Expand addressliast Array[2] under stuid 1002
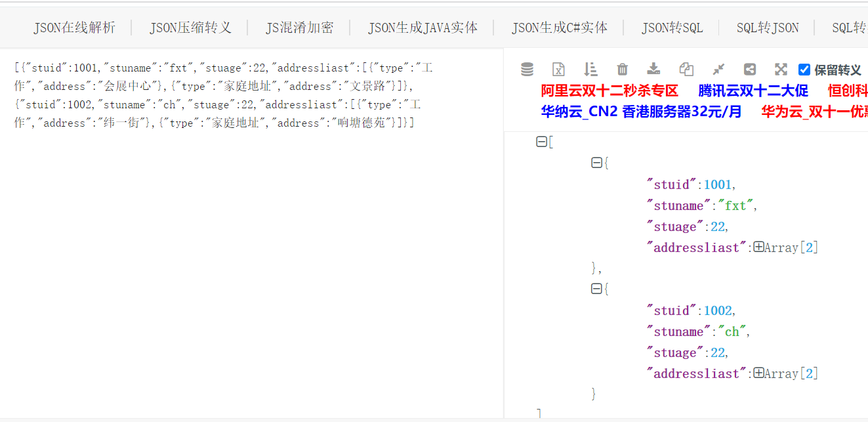Image resolution: width=868 pixels, height=422 pixels. pos(758,373)
